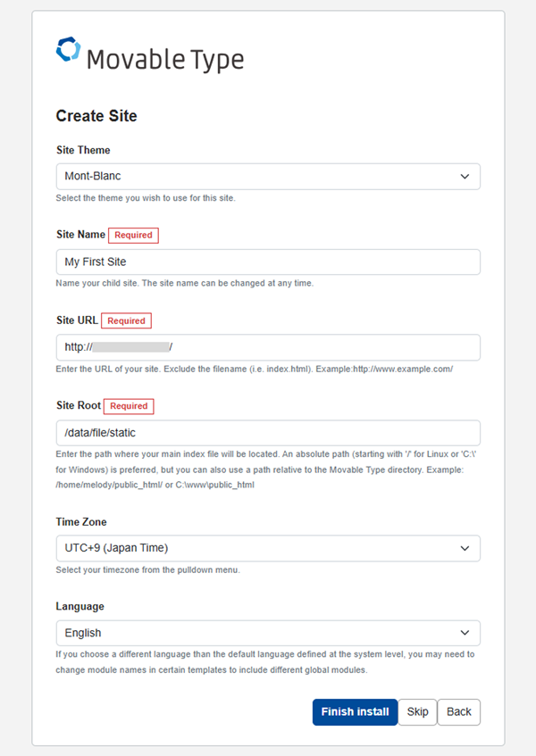Click the Movable Type hexagon logo icon
The image size is (536, 756).
coord(68,49)
